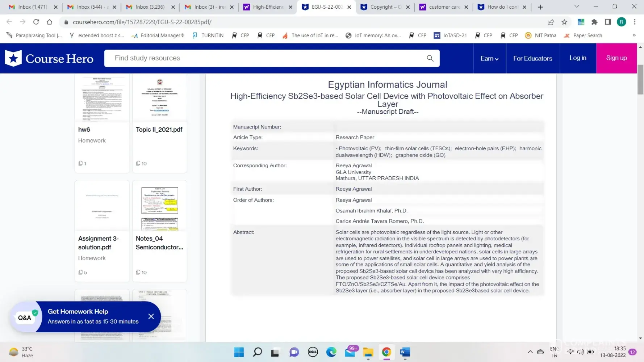644x362 pixels.
Task: Show hidden bookmarks with the chevron
Action: coord(634,35)
